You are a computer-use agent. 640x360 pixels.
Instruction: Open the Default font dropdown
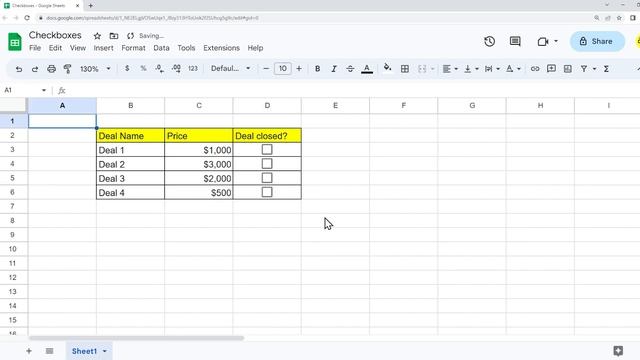click(230, 69)
